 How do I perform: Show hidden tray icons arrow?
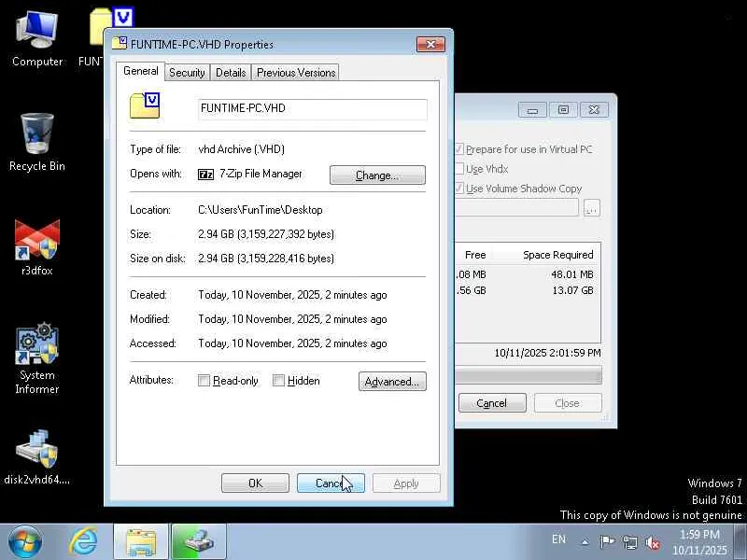tap(585, 542)
